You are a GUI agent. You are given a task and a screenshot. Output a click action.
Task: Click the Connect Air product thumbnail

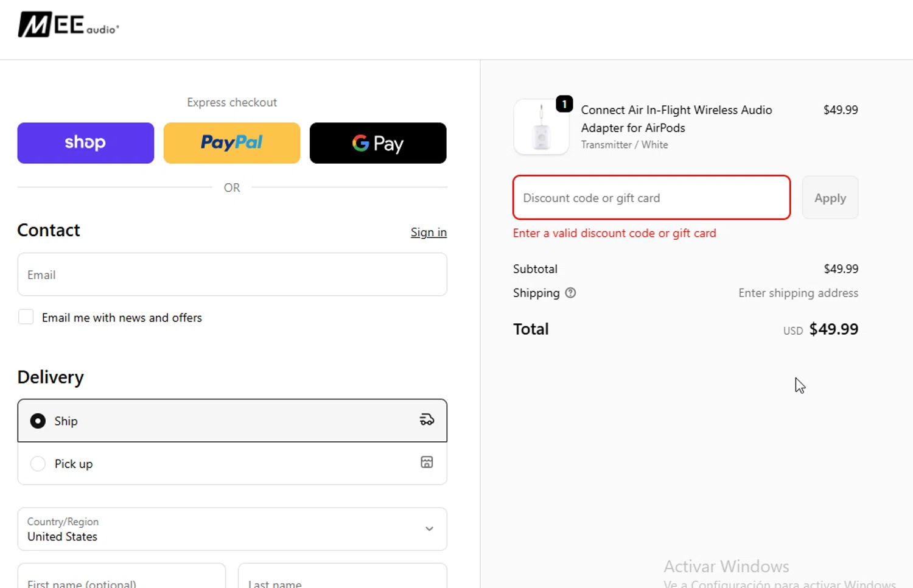(541, 127)
